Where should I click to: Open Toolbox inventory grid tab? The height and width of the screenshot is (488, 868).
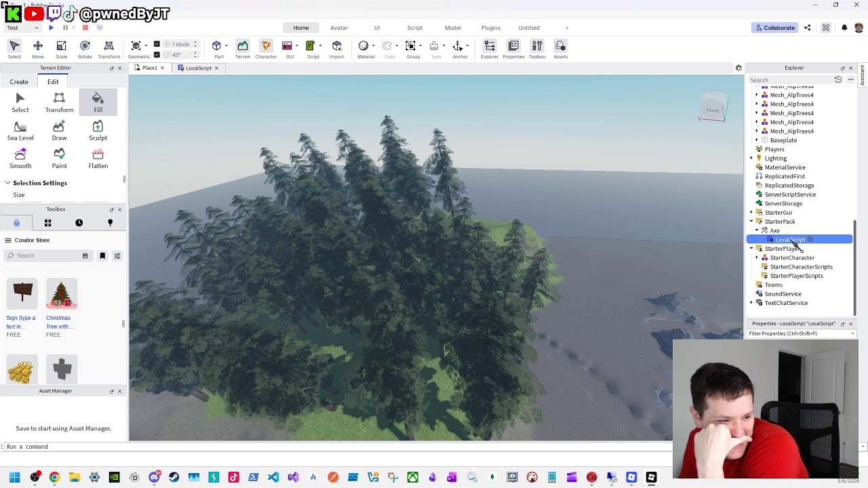tap(47, 222)
